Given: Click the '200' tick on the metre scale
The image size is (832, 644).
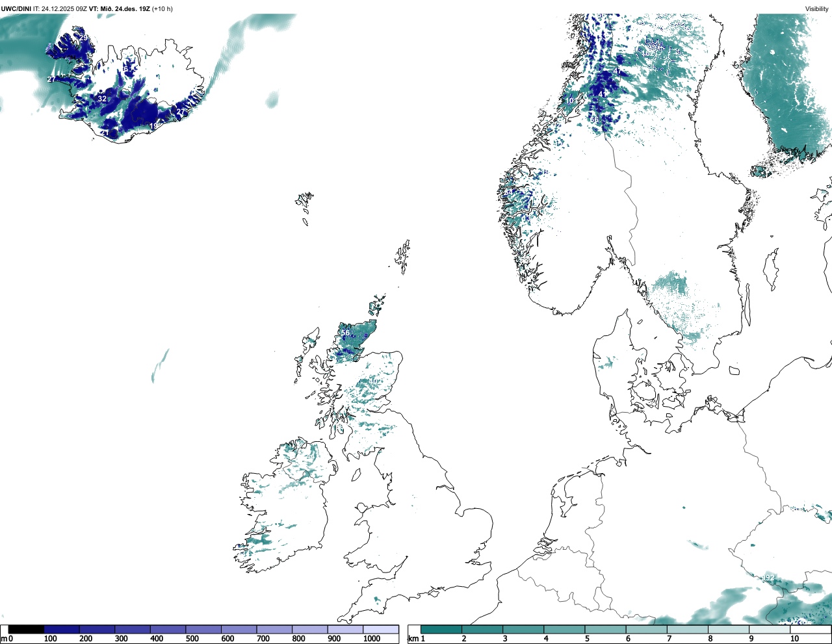Looking at the screenshot, I should (86, 639).
